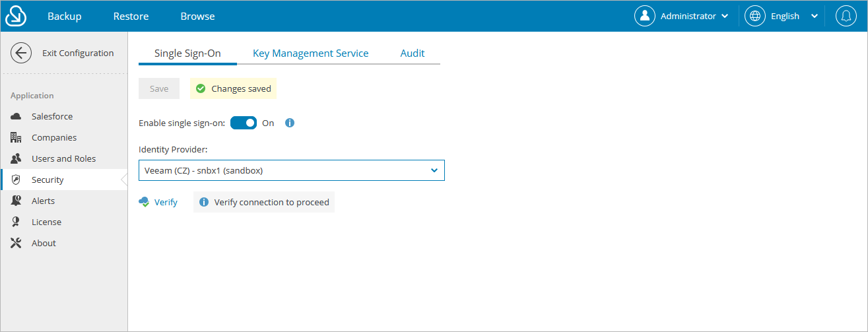Open the English language dropdown
The height and width of the screenshot is (332, 868).
[782, 16]
